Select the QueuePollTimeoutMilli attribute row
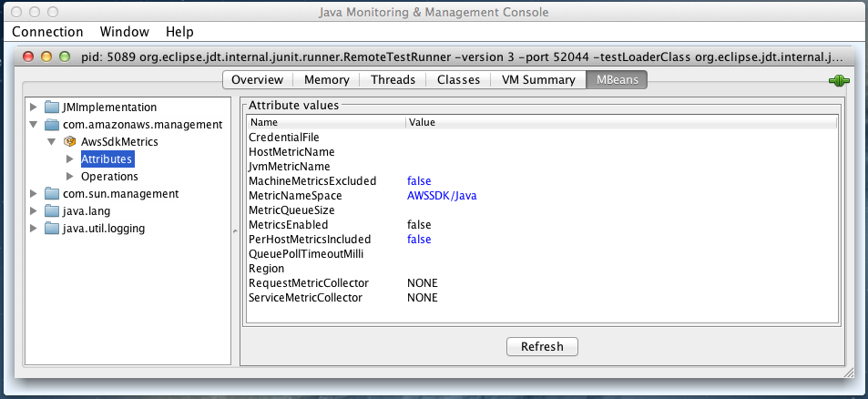 [x=542, y=254]
